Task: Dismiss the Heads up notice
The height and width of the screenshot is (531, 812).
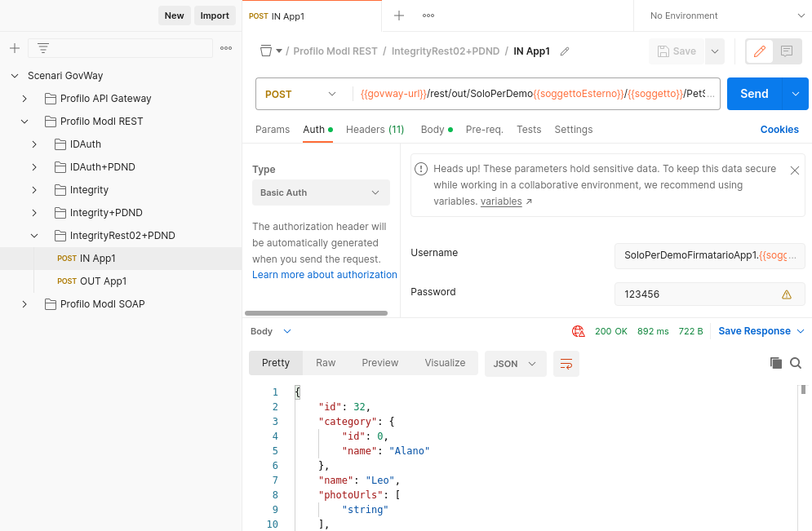Action: pos(794,170)
